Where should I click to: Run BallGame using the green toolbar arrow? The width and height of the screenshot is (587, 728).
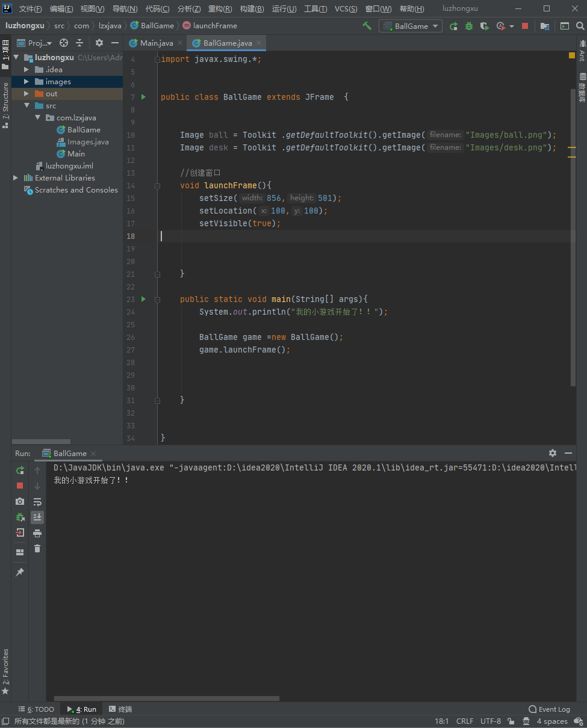[x=453, y=26]
